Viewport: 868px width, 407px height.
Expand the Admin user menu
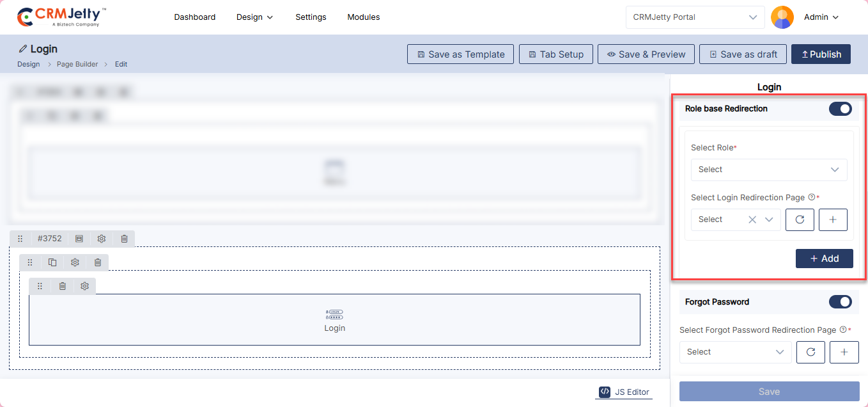coord(821,17)
